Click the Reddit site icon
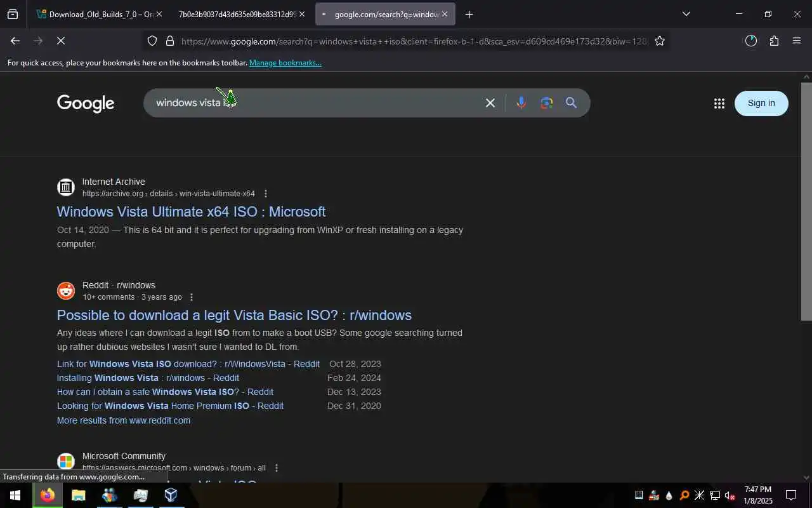 tap(66, 291)
